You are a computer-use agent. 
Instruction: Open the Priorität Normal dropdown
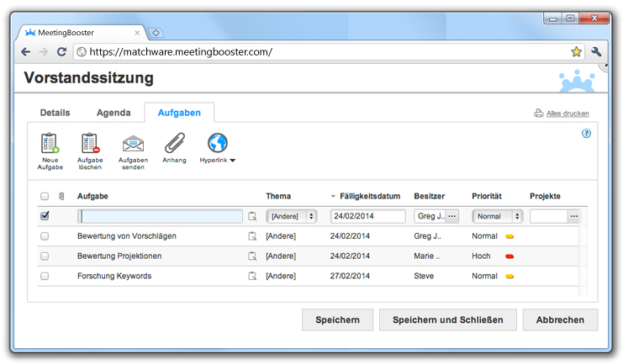pyautogui.click(x=497, y=216)
